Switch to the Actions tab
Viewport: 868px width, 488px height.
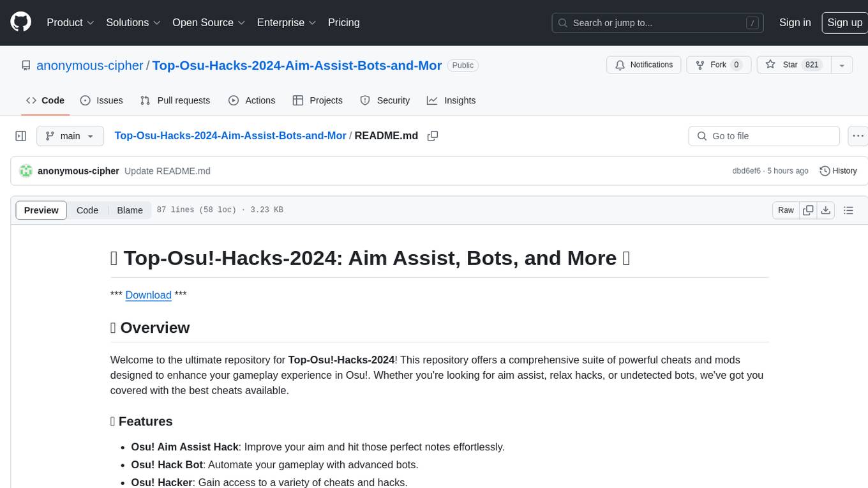click(251, 100)
